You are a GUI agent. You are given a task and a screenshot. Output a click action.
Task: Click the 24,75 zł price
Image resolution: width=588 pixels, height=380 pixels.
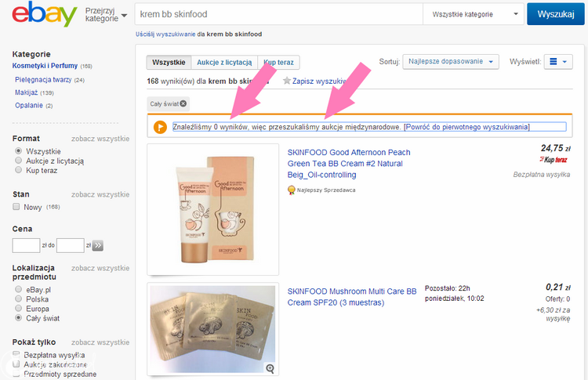555,148
